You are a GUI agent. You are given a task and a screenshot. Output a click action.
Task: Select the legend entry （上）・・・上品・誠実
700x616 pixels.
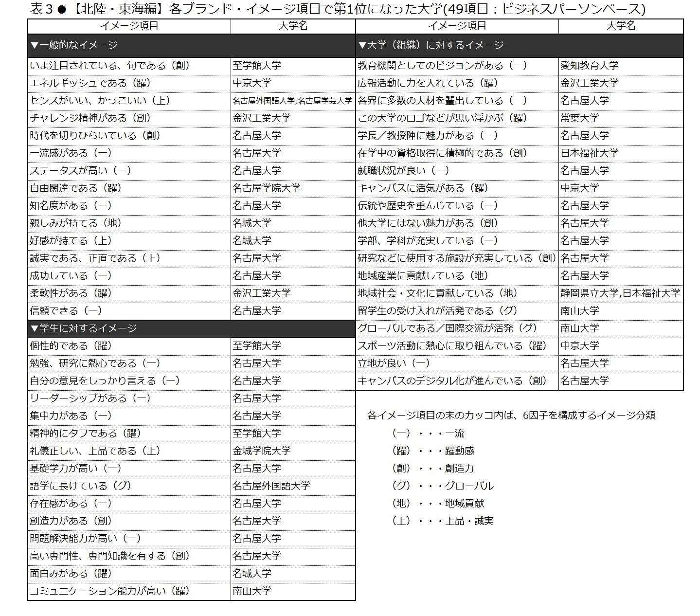pyautogui.click(x=442, y=521)
